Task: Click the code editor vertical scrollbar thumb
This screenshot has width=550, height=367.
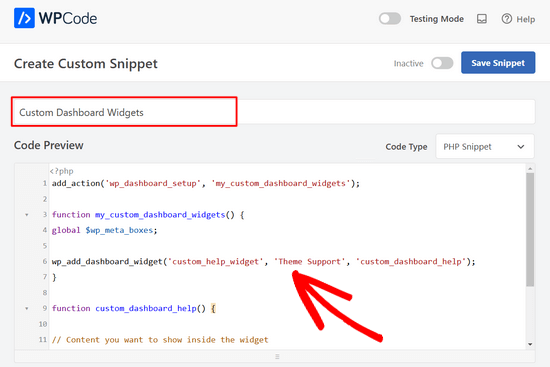Action: tap(530, 230)
